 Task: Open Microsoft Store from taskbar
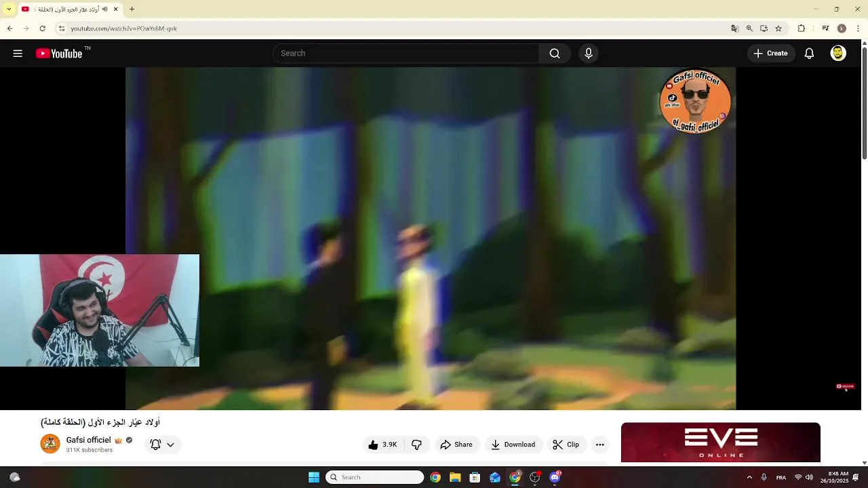point(475,477)
